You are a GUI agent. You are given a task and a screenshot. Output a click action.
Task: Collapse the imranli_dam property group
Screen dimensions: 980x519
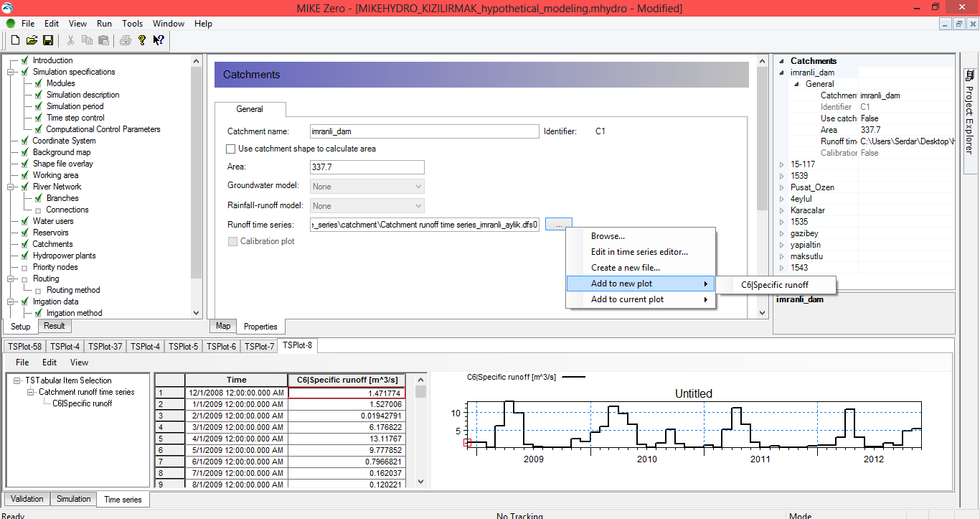point(782,73)
